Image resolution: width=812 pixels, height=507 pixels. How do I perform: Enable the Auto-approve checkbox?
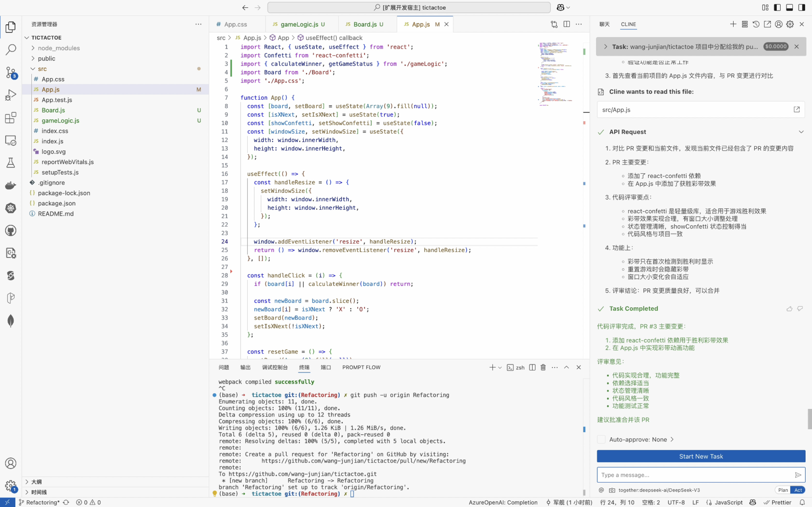point(601,439)
